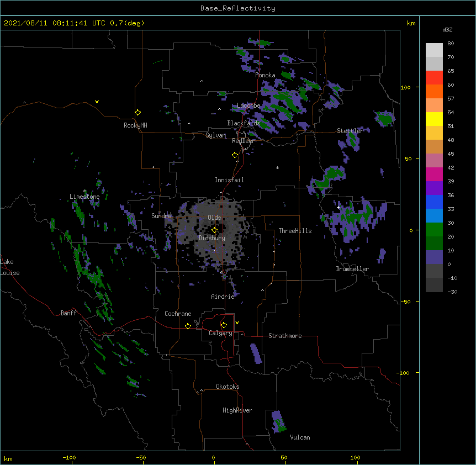Click the Strathmore city label
The image size is (476, 465).
pos(285,336)
